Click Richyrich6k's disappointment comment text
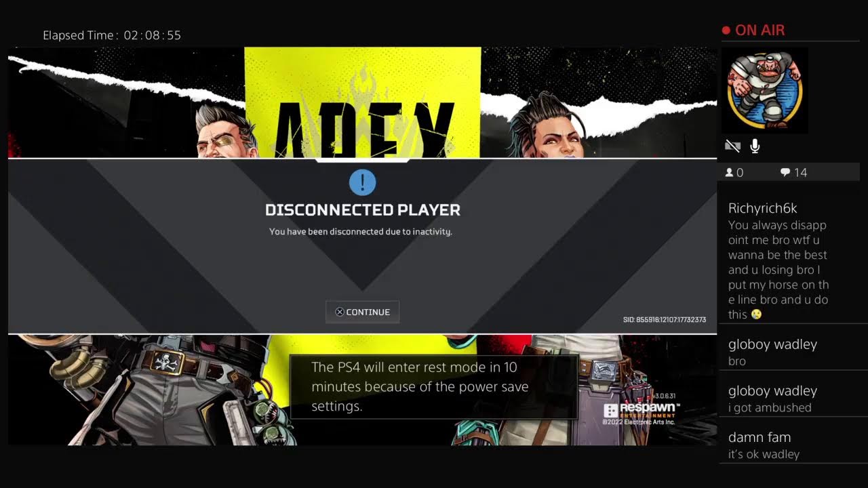This screenshot has width=868, height=488. coord(778,270)
